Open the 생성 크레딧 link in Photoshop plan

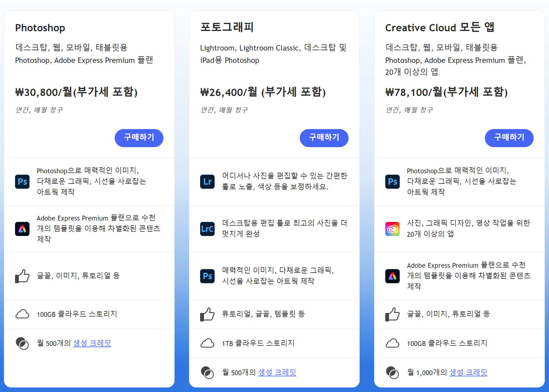[x=92, y=343]
